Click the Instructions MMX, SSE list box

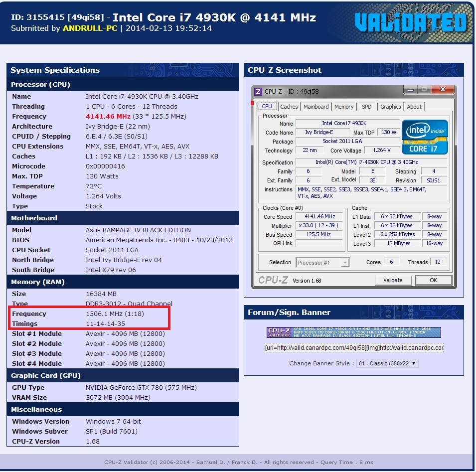371,192
